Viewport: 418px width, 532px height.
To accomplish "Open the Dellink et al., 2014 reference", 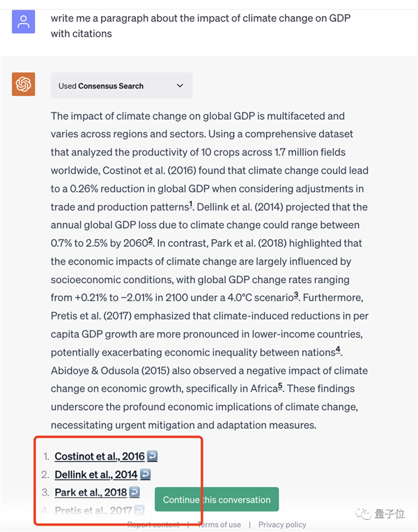I will pos(96,474).
